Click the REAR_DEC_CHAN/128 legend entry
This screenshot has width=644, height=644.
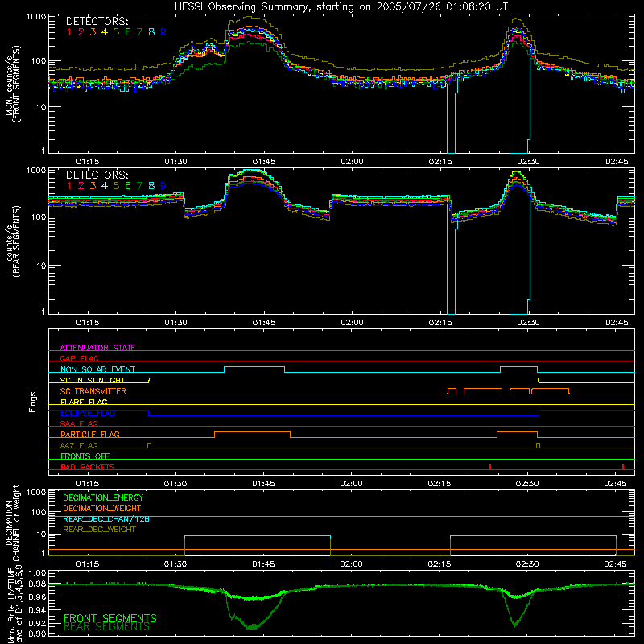[x=106, y=518]
